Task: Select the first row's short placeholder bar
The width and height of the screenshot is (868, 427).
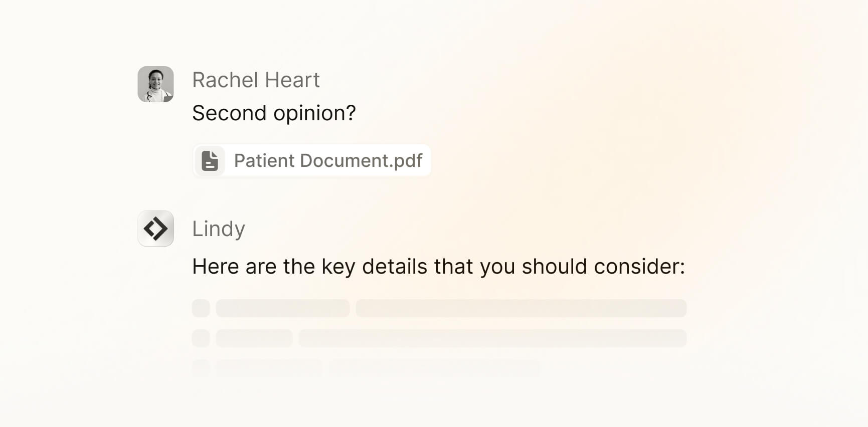Action: coord(282,308)
